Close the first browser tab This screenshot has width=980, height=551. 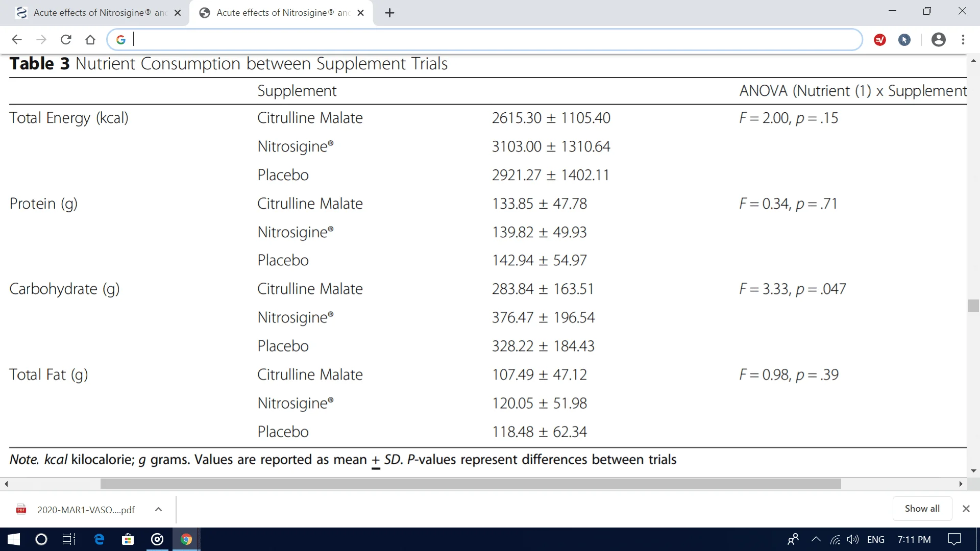tap(178, 13)
